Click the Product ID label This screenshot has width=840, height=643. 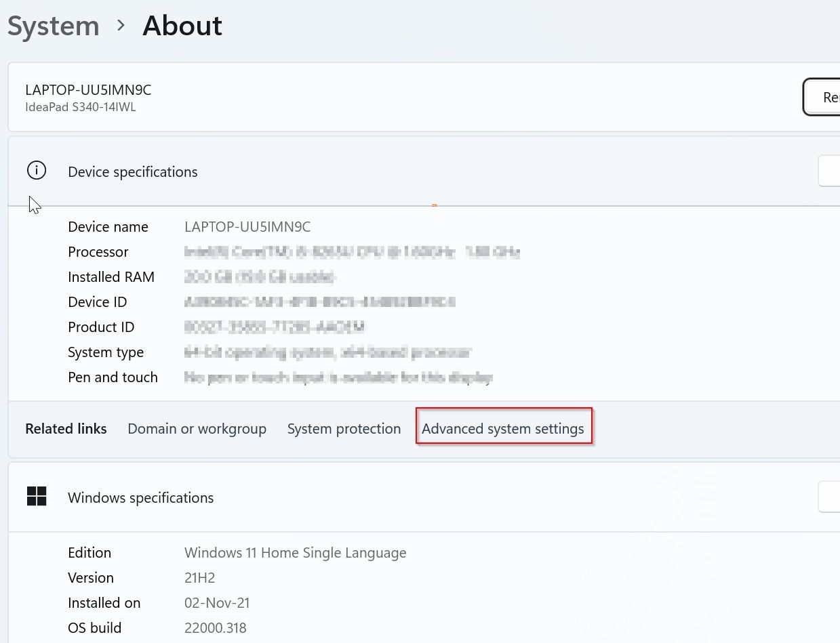click(101, 327)
